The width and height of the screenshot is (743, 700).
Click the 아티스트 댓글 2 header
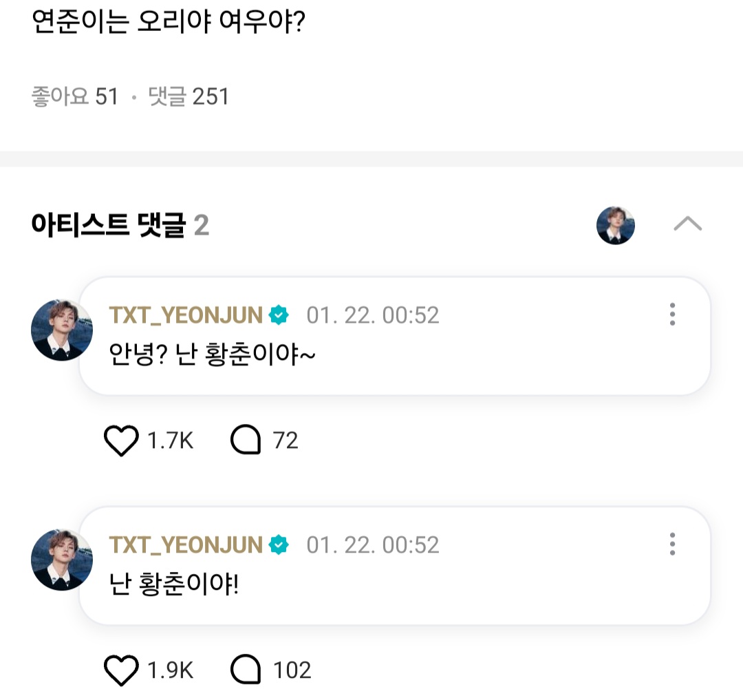pyautogui.click(x=120, y=225)
